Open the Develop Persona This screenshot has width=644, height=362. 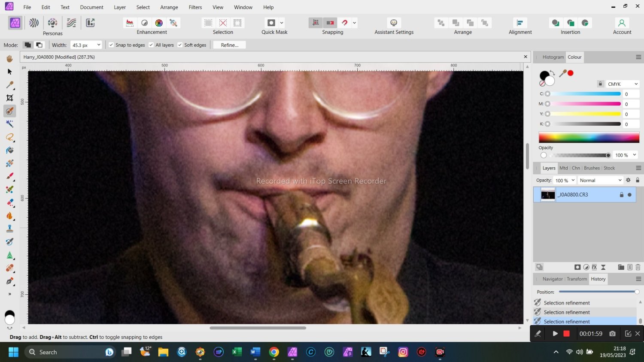(52, 23)
